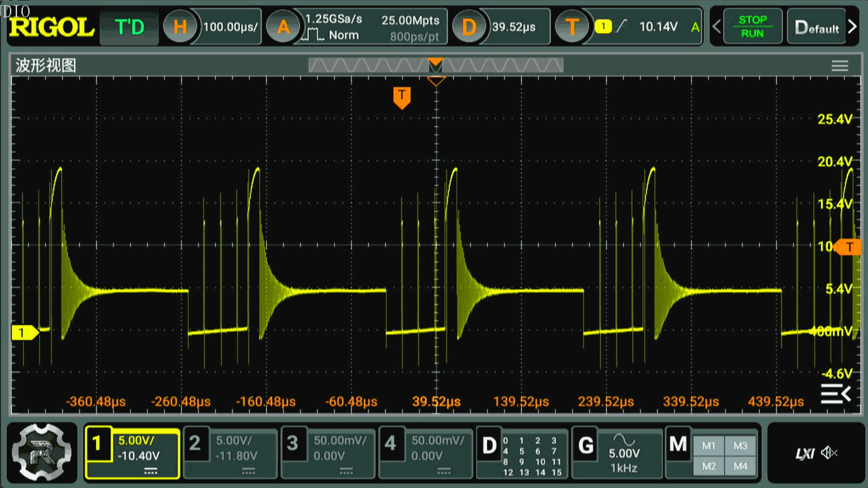
Task: Open the M math channel tab
Action: pos(678,445)
